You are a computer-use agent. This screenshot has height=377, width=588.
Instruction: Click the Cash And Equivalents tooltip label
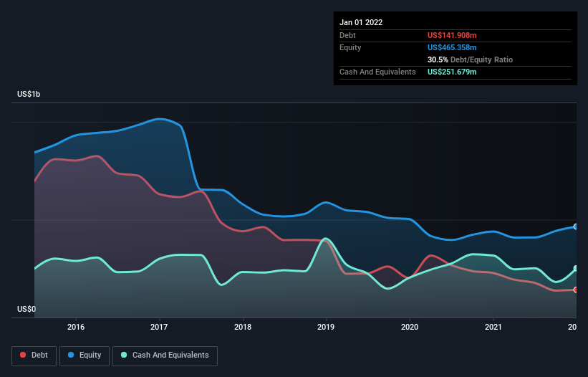377,72
